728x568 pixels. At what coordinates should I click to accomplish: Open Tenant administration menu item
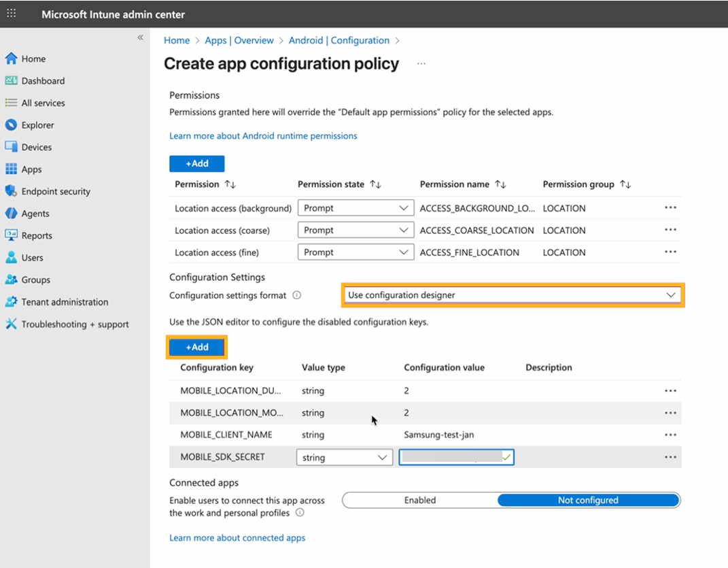click(x=65, y=302)
